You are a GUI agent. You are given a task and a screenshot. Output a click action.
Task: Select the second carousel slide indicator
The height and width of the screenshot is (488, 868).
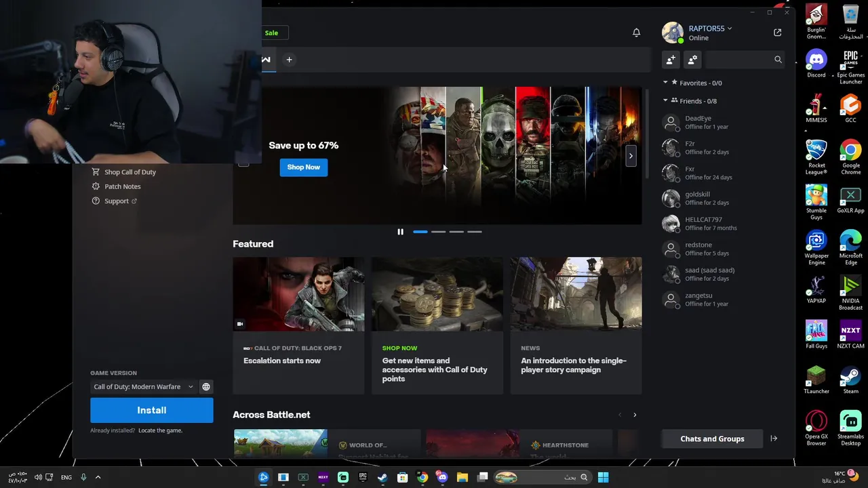439,232
